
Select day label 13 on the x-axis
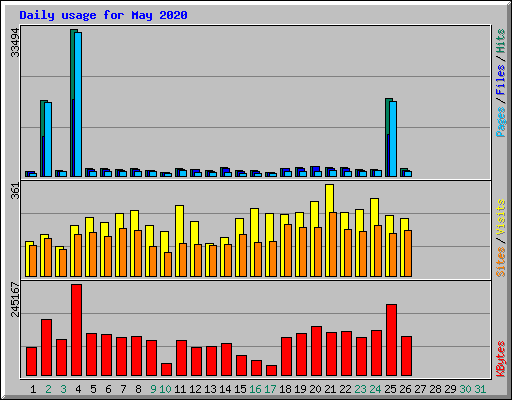(210, 389)
